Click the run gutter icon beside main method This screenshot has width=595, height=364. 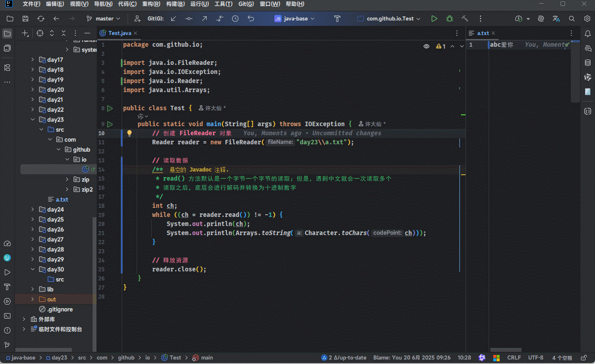[110, 124]
